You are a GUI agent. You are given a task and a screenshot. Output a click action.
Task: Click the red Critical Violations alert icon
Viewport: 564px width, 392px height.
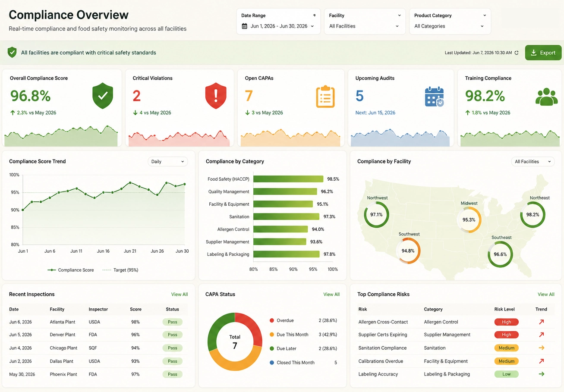[x=216, y=96]
